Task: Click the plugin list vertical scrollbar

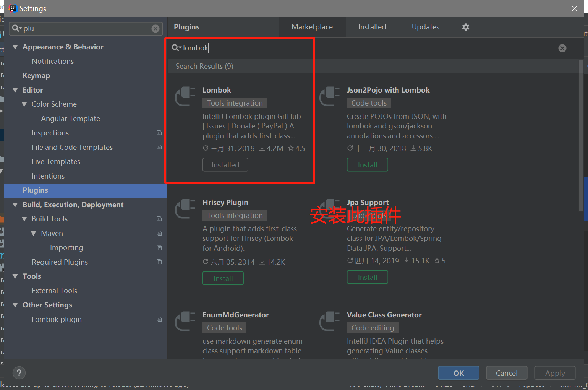Action: 581,136
